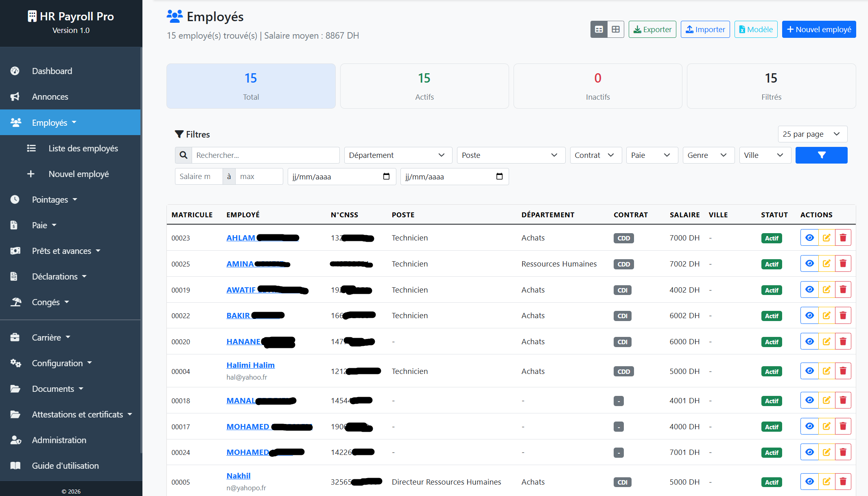
Task: Select the Inactifs stat card
Action: (x=598, y=86)
